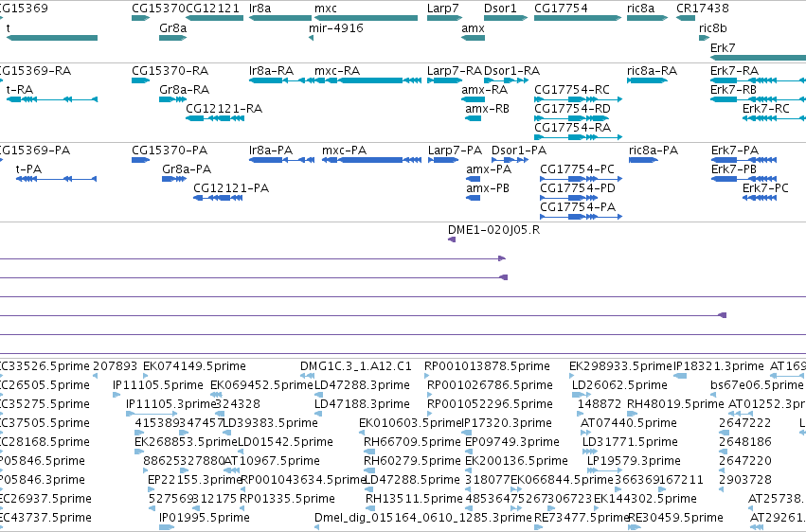Select the CG17754-RC transcript label
Image resolution: width=806 pixels, height=532 pixels.
pos(572,90)
